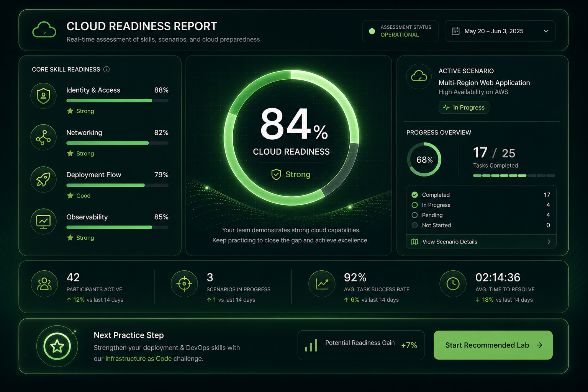Viewport: 588px width, 392px height.
Task: Click the 42 participants active value
Action: 73,278
